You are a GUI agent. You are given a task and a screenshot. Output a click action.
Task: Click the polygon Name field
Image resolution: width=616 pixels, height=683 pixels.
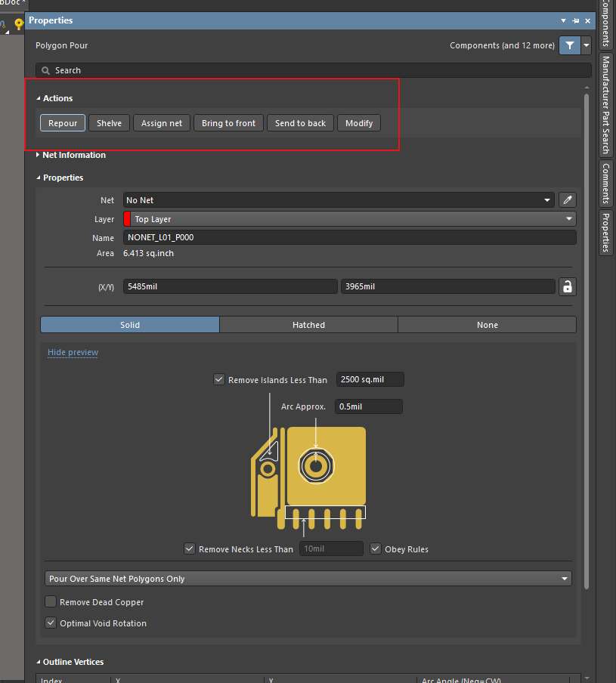(350, 237)
